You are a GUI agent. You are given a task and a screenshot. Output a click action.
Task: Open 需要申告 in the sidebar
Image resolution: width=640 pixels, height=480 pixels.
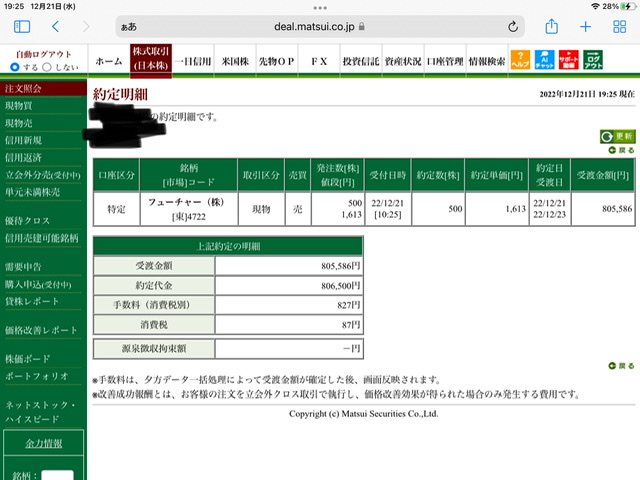[23, 267]
